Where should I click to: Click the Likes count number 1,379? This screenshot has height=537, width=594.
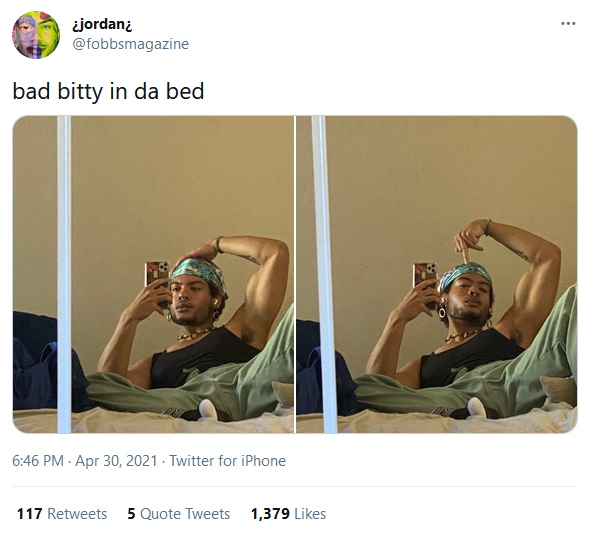270,514
